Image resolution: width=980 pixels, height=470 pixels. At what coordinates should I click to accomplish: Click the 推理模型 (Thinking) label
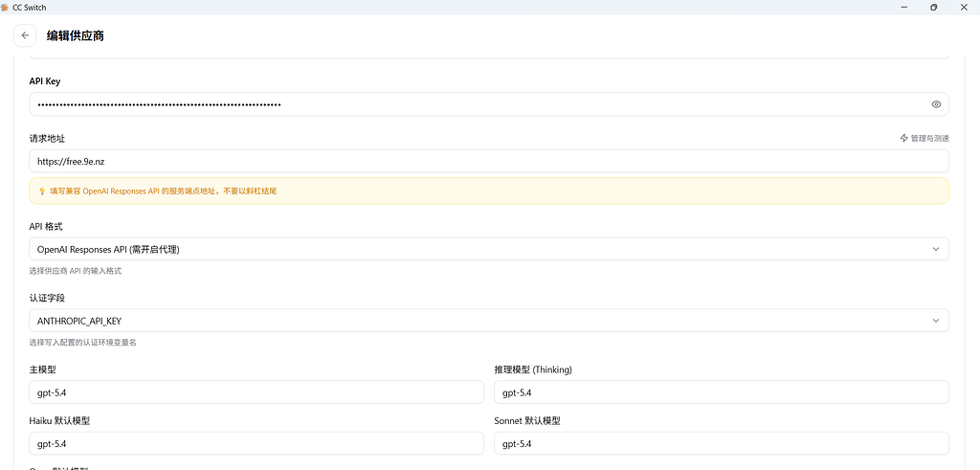533,370
